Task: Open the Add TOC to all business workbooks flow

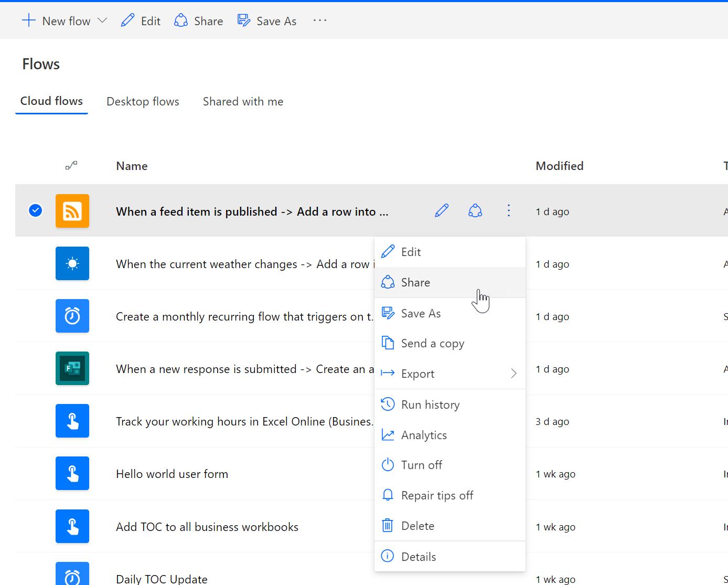Action: pos(207,527)
